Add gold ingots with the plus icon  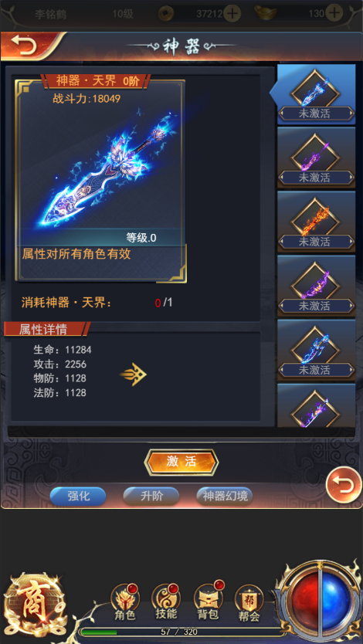click(x=335, y=13)
